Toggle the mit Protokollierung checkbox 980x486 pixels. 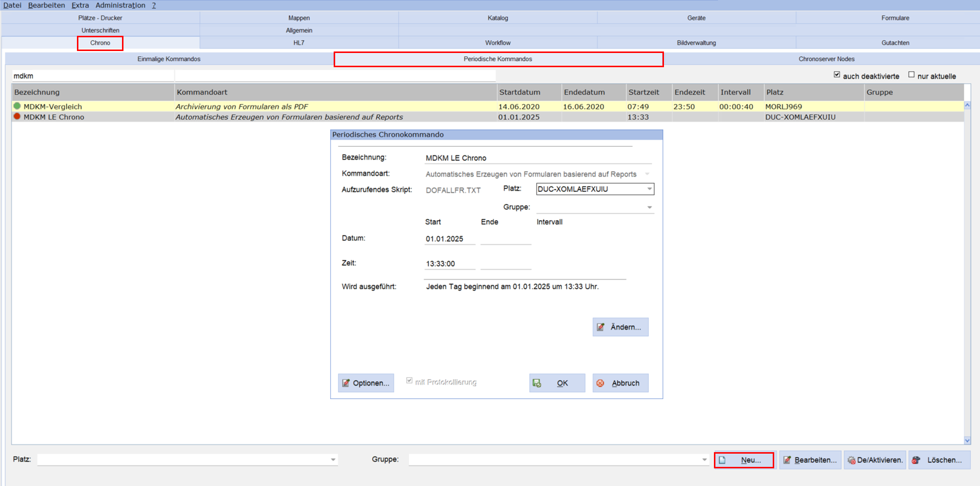(409, 381)
